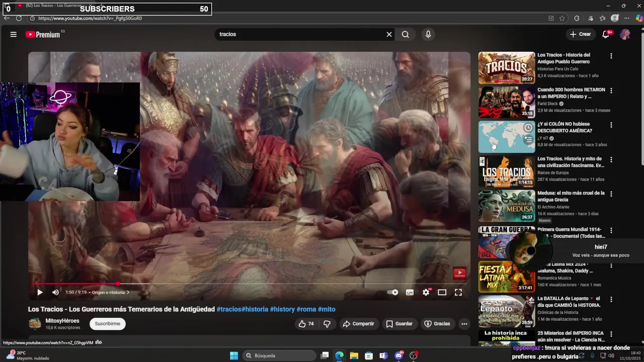Run search with the magnifying glass icon
The height and width of the screenshot is (362, 644).
(406, 34)
